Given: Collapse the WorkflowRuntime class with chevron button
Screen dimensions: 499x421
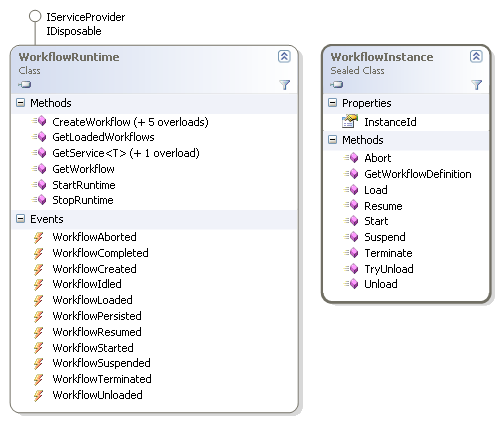Looking at the screenshot, I should coord(284,56).
